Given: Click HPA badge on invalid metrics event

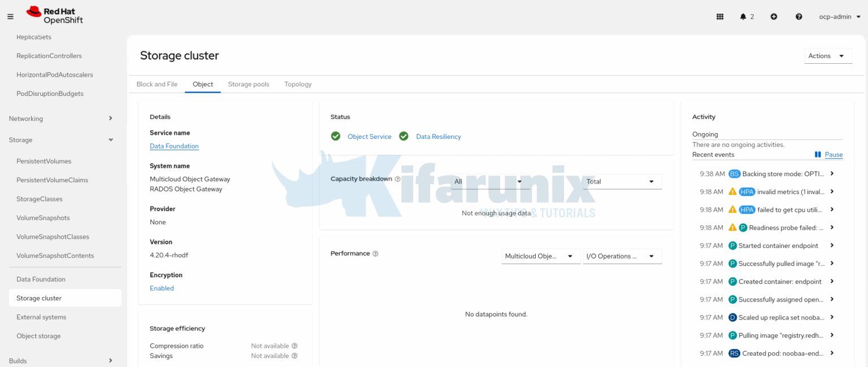Looking at the screenshot, I should (747, 192).
